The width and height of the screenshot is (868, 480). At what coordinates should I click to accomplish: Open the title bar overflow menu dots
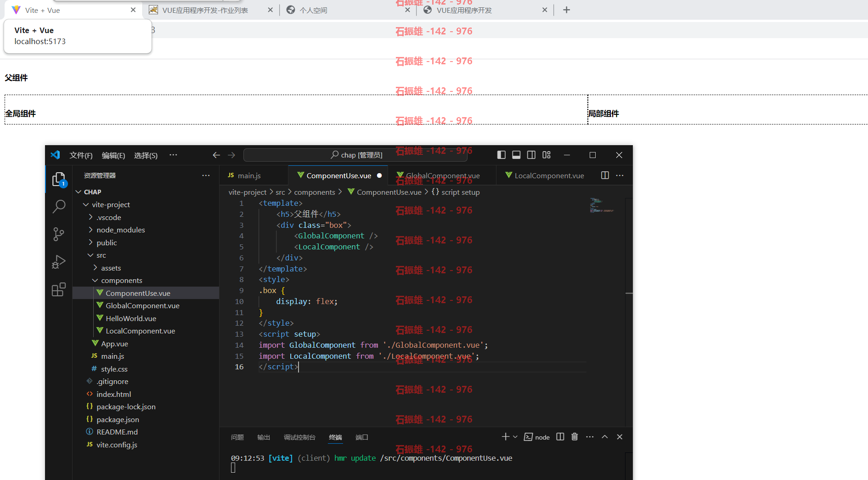click(173, 155)
